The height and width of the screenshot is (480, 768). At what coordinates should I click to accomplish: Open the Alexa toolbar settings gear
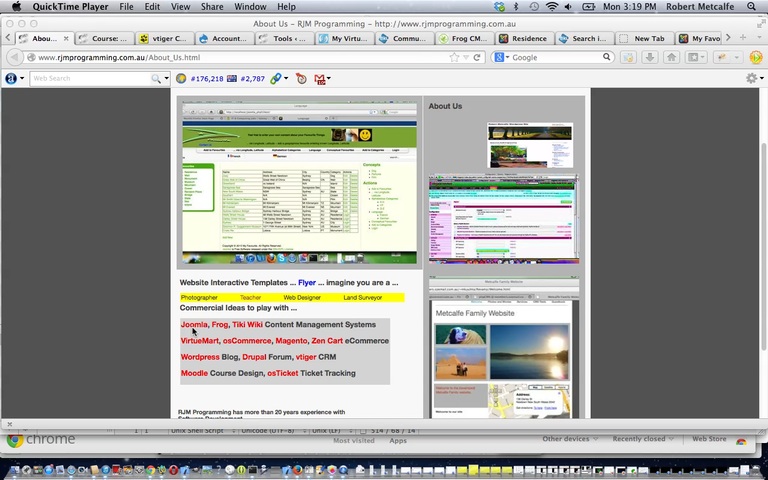click(751, 78)
